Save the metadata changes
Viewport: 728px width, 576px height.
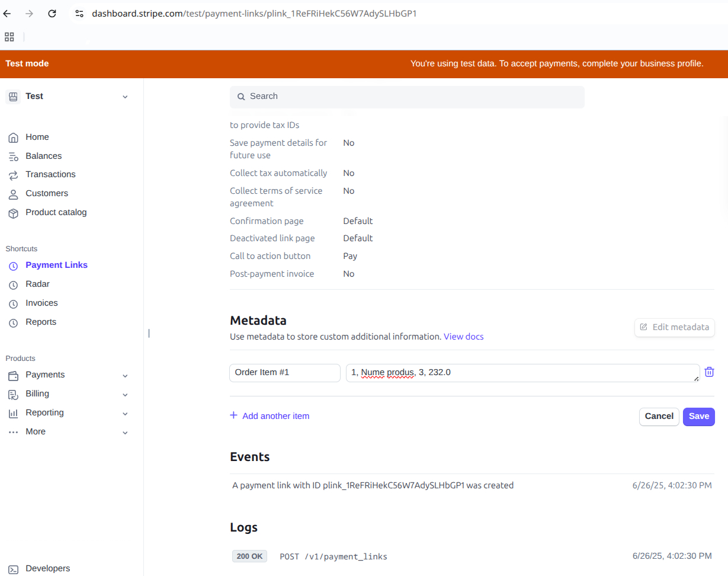point(698,417)
